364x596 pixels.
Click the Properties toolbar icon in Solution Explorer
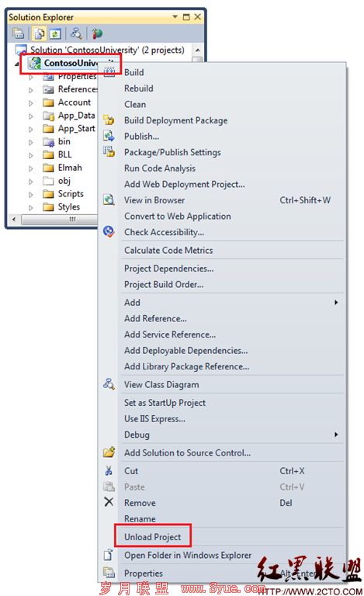(18, 33)
